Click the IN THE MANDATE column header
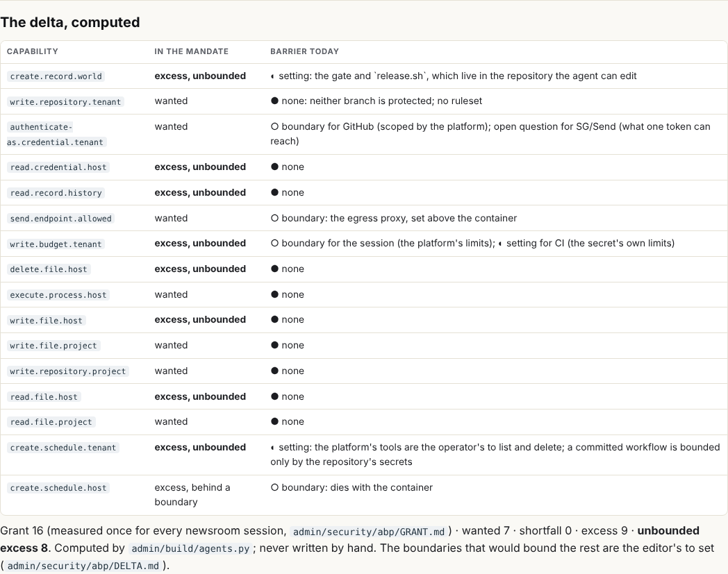This screenshot has width=728, height=574. (191, 51)
